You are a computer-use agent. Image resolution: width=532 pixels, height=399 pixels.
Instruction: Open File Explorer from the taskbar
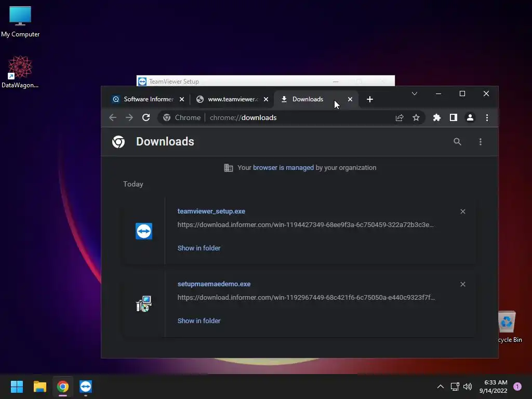coord(39,387)
